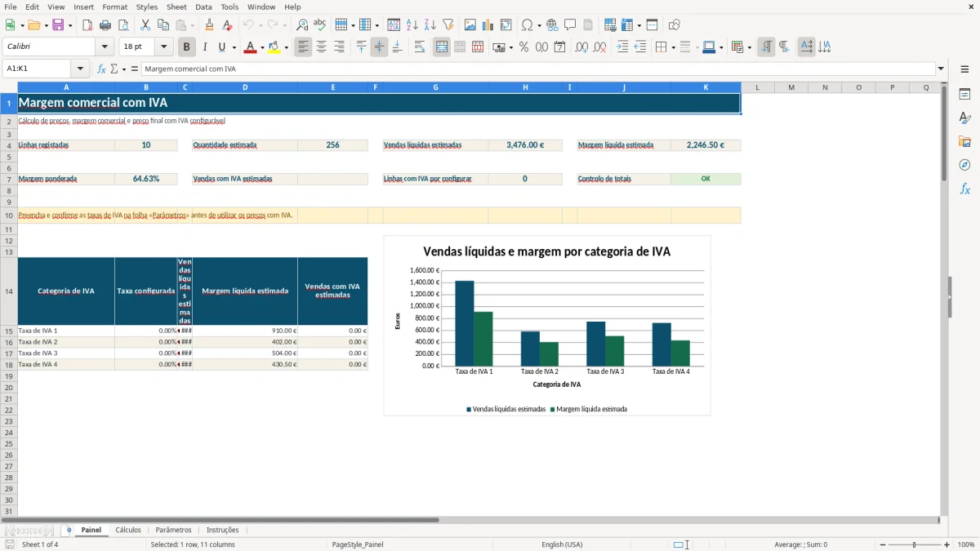Viewport: 980px width, 551px height.
Task: Open the Font Size dropdown
Action: tap(163, 47)
